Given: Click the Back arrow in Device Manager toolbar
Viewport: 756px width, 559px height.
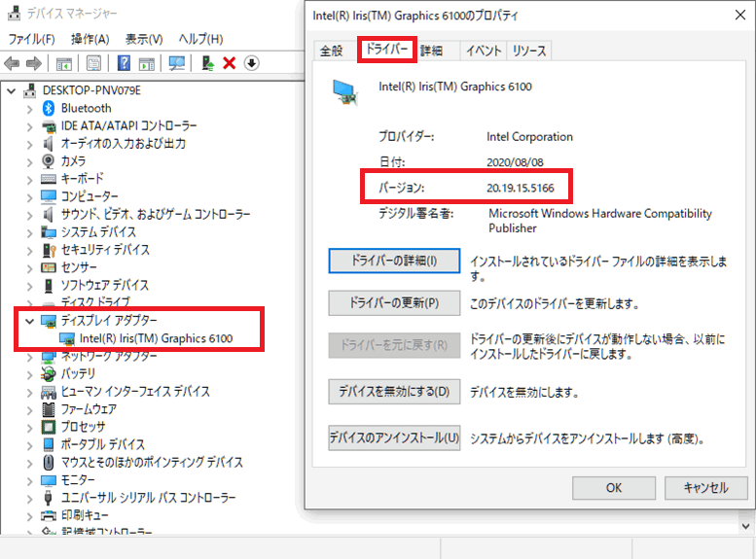Looking at the screenshot, I should [x=12, y=63].
